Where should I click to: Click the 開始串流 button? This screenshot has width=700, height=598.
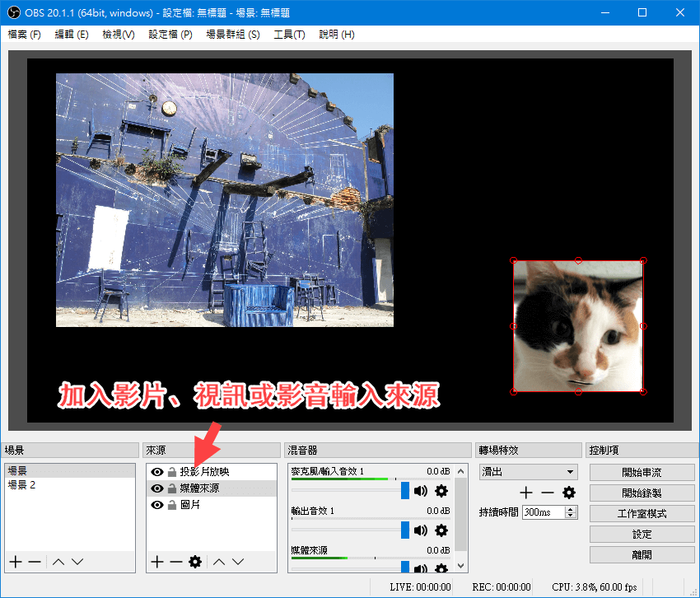[642, 473]
